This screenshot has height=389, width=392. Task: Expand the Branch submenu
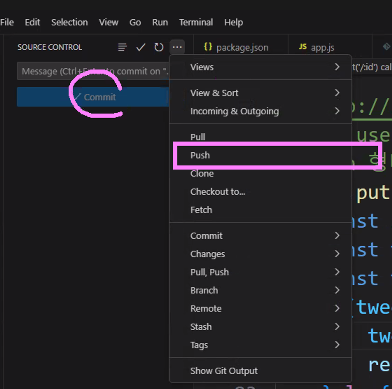coord(261,290)
